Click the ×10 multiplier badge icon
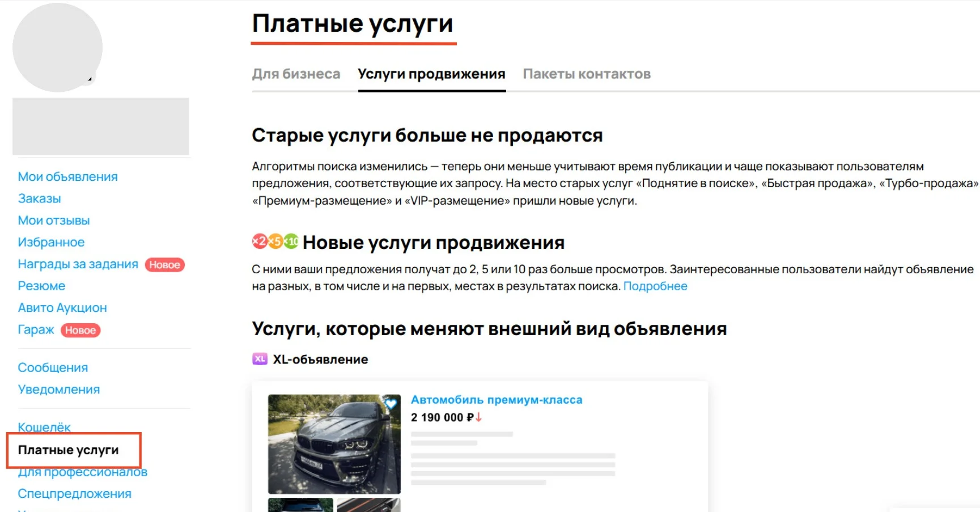This screenshot has width=980, height=512. [292, 242]
